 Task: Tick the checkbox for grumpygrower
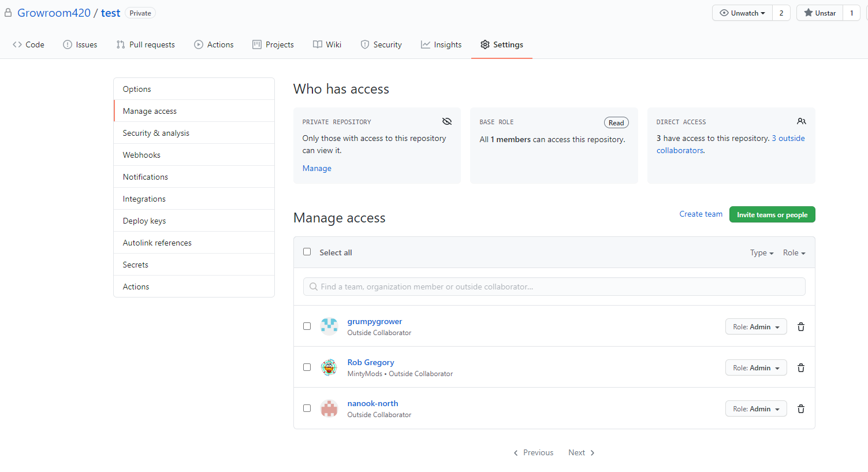coord(307,326)
